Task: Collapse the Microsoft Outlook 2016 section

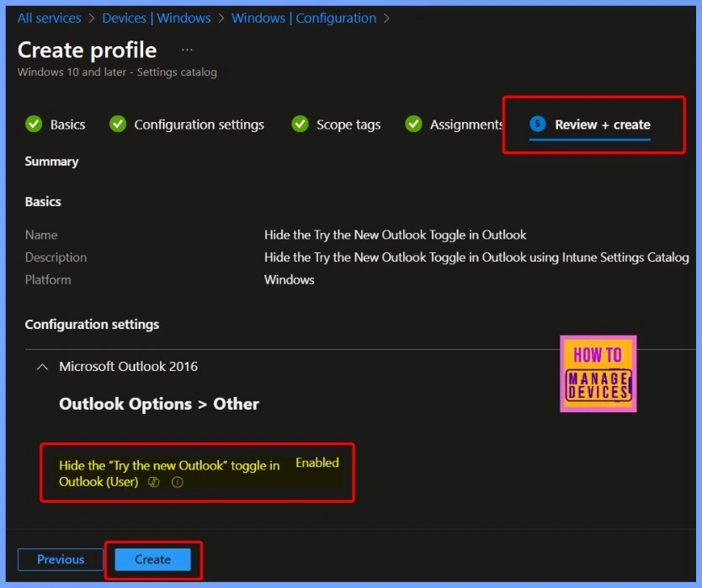Action: [x=42, y=367]
